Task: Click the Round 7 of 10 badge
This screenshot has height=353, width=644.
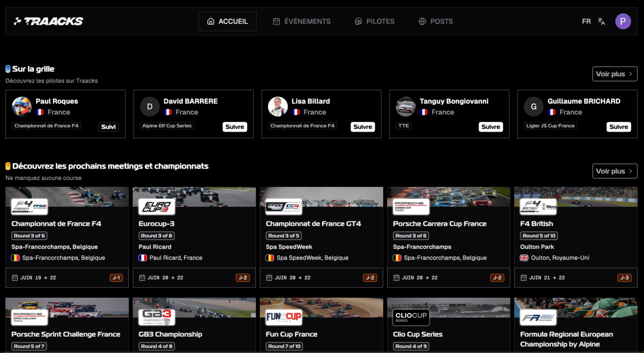Action: click(285, 347)
